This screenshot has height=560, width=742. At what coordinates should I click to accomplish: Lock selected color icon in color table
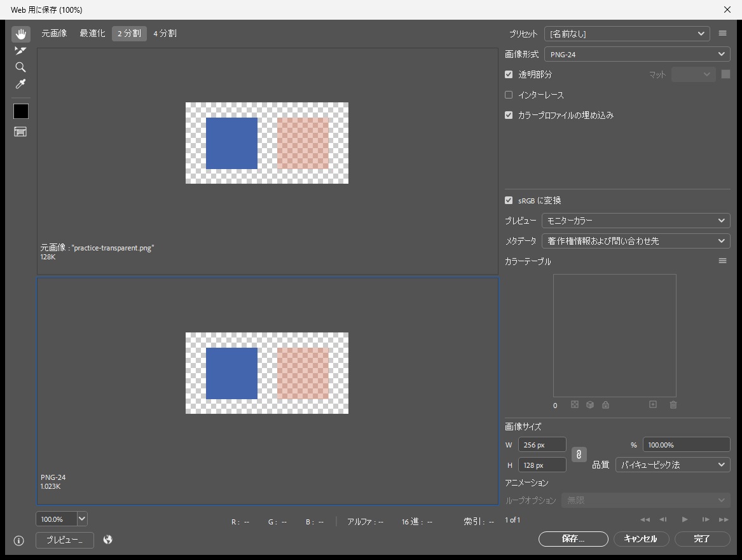[x=605, y=404]
